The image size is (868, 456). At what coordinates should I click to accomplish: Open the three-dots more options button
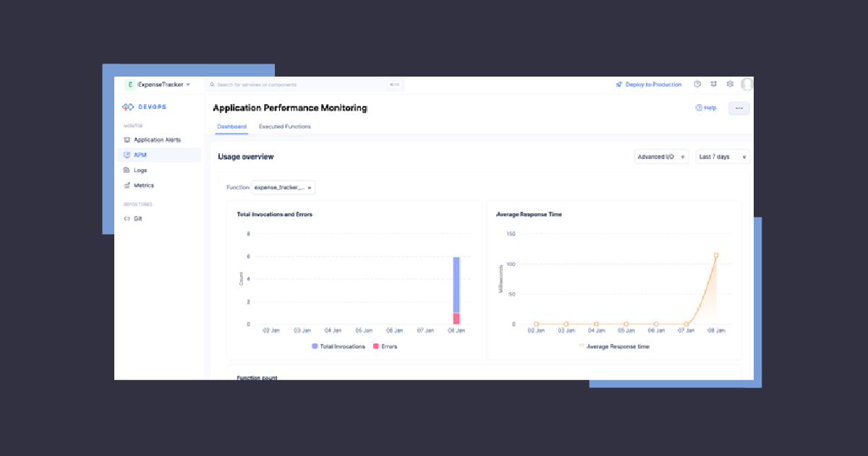(739, 108)
